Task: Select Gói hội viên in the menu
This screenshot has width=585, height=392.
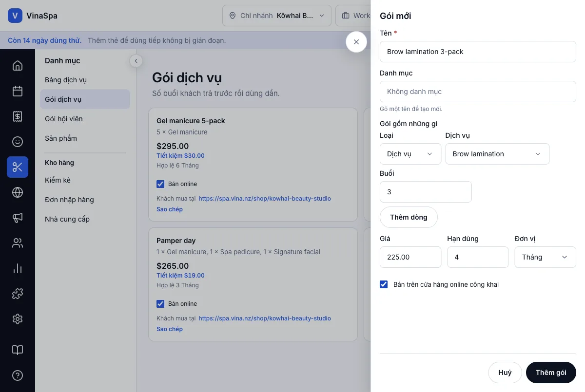Action: [85, 119]
